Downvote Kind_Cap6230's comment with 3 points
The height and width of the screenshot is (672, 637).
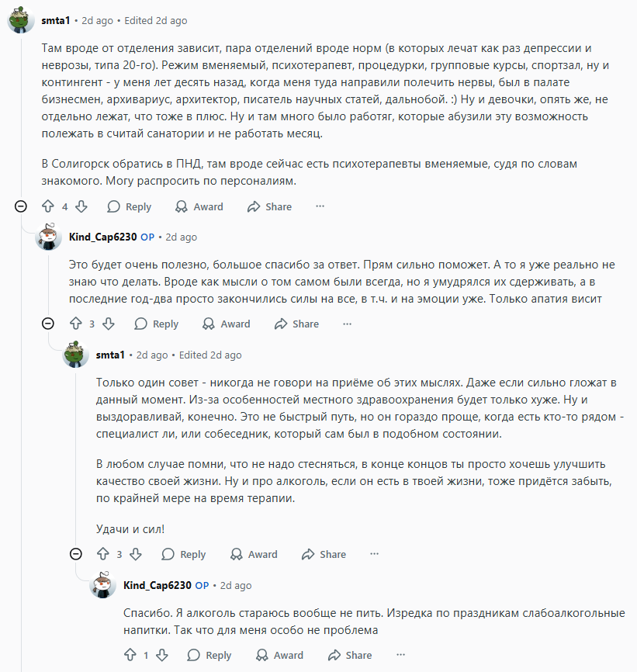coord(109,324)
